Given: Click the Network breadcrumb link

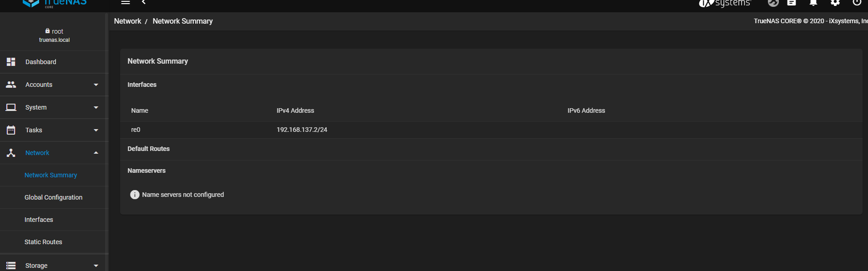Looking at the screenshot, I should tap(127, 21).
